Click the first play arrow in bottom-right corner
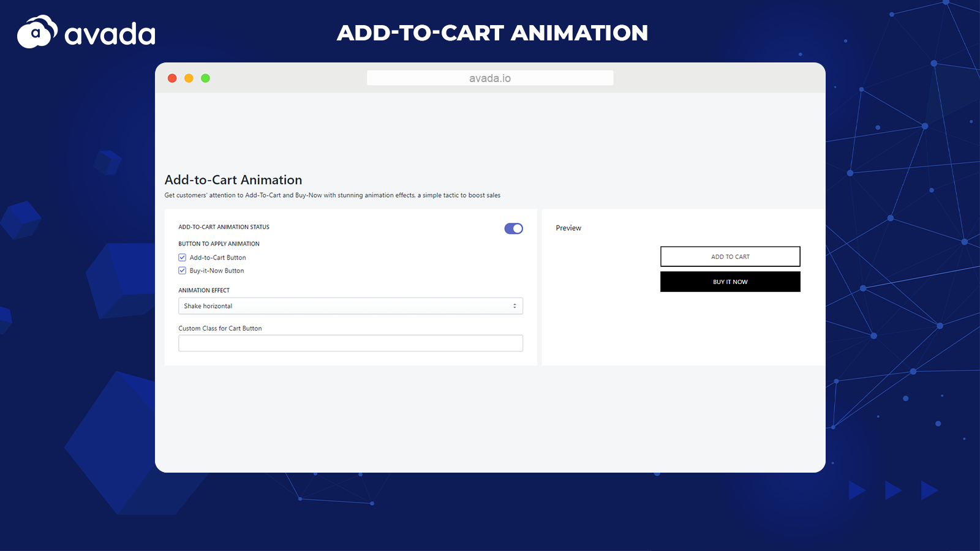This screenshot has height=551, width=980. click(856, 490)
